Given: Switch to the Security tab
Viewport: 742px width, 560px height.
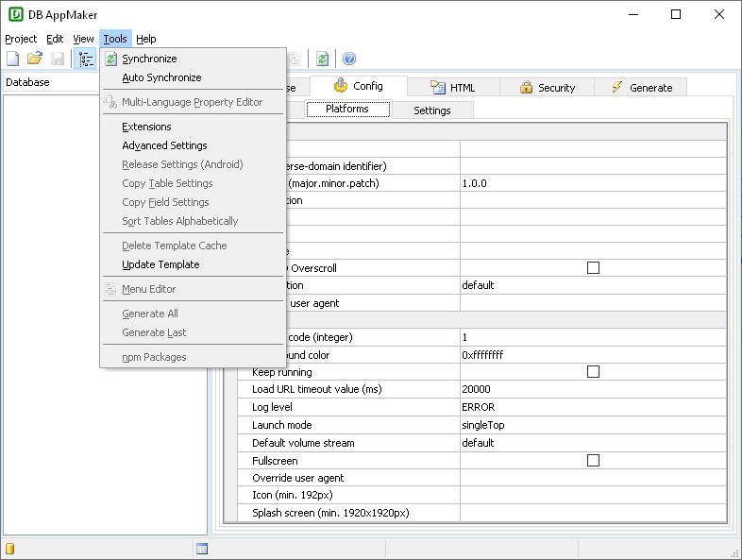Looking at the screenshot, I should pyautogui.click(x=546, y=87).
